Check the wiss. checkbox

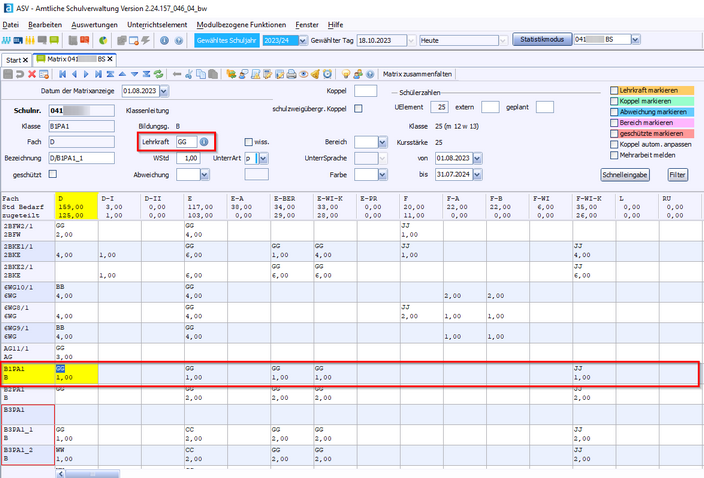click(249, 142)
